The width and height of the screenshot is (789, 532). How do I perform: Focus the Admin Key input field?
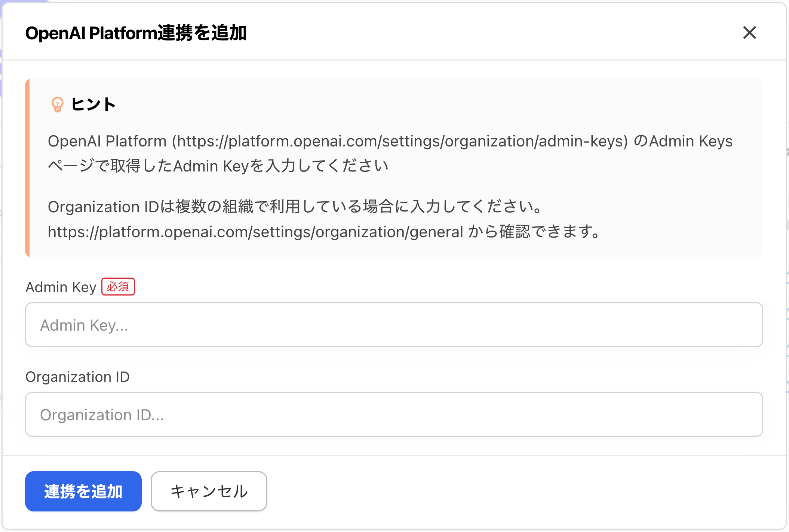[394, 325]
